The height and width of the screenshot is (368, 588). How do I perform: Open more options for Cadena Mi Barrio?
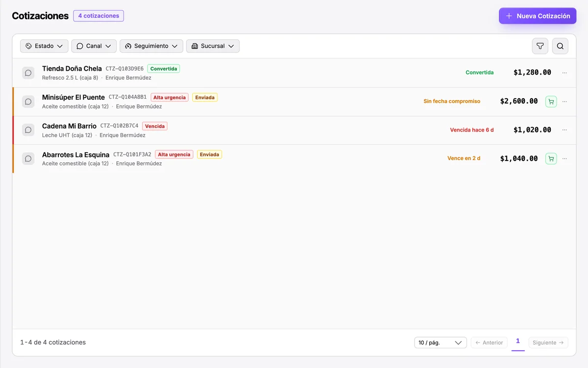pyautogui.click(x=564, y=130)
